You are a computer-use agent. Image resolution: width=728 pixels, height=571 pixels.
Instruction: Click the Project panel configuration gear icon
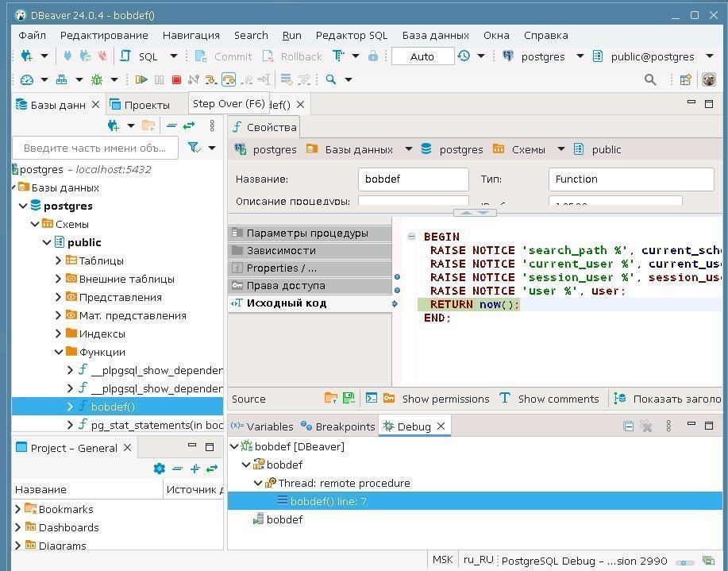(x=159, y=469)
